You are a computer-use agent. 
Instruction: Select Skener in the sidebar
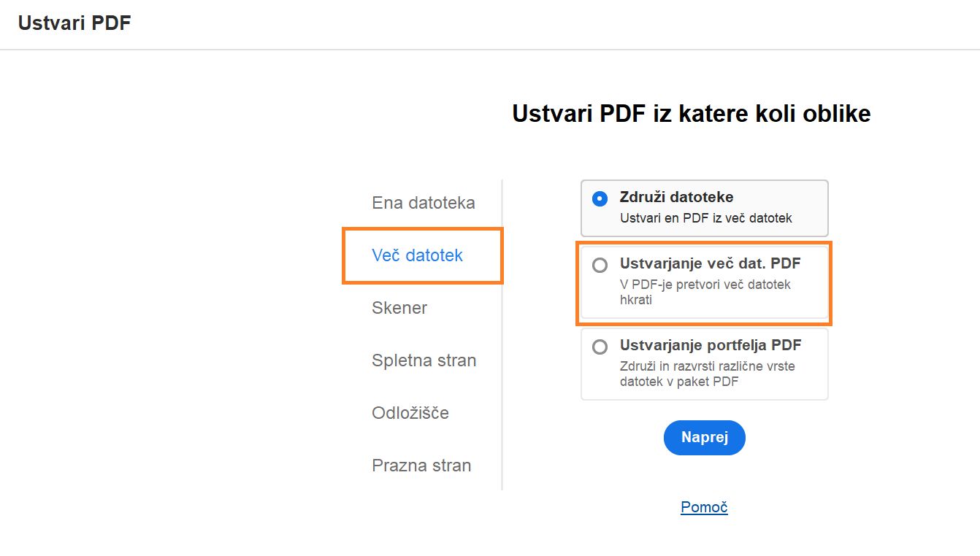(399, 308)
